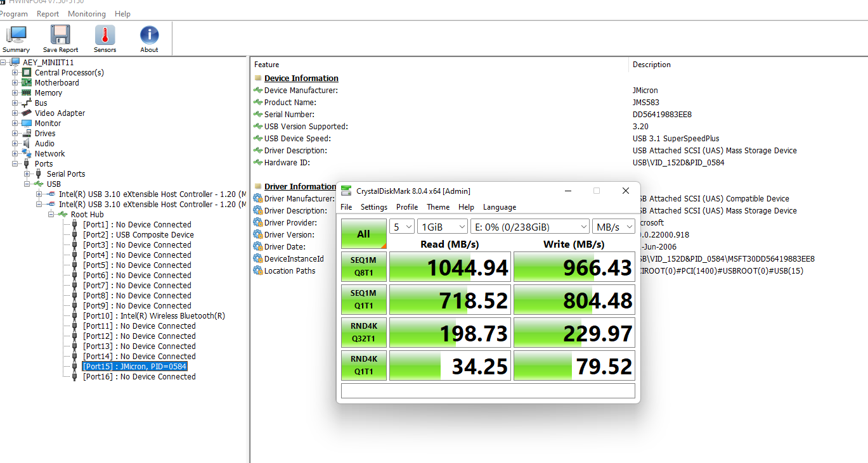
Task: Open the HWiNFO Monitoring menu
Action: pyautogui.click(x=87, y=13)
